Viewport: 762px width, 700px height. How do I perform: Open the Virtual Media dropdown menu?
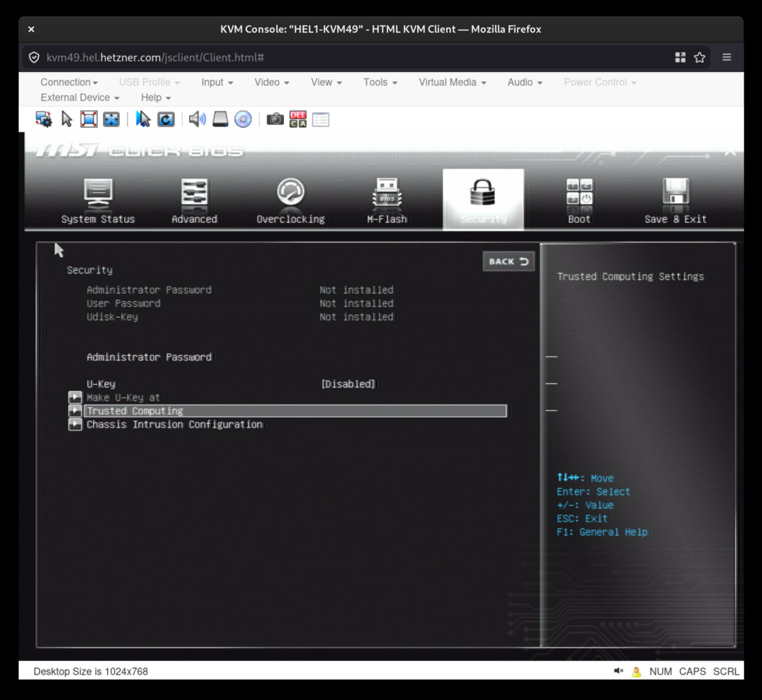click(x=452, y=82)
